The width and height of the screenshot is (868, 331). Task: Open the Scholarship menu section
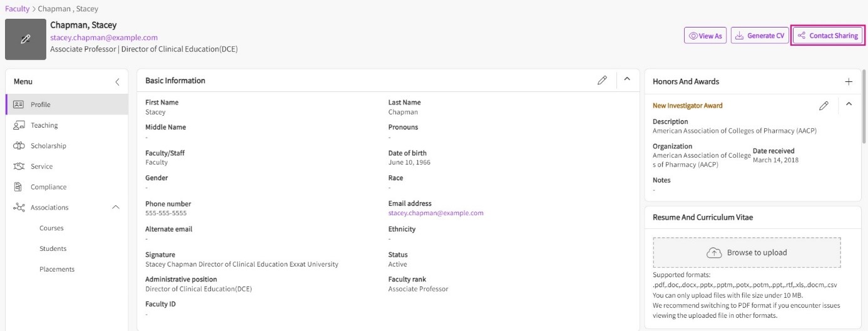[48, 146]
